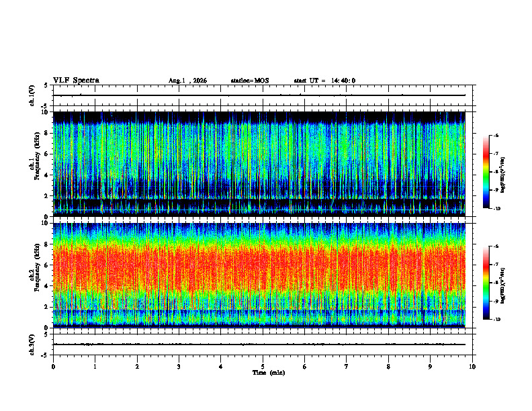This screenshot has height=411, width=532.
Task: Click time axis tick label "0"
Action: [53, 367]
